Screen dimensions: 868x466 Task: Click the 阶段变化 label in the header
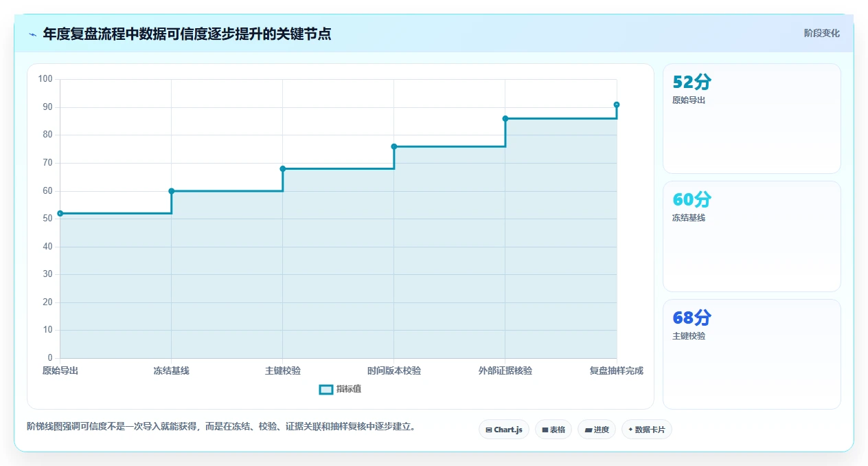822,33
